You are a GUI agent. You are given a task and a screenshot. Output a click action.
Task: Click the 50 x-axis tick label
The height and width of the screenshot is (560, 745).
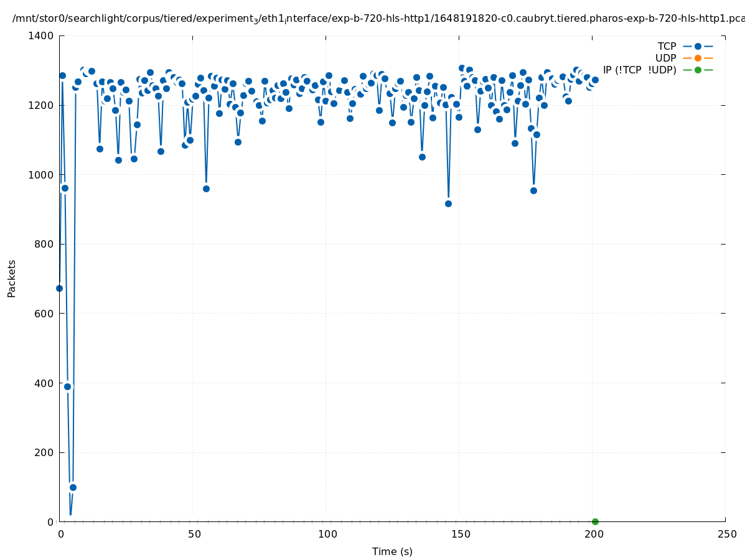pos(193,534)
